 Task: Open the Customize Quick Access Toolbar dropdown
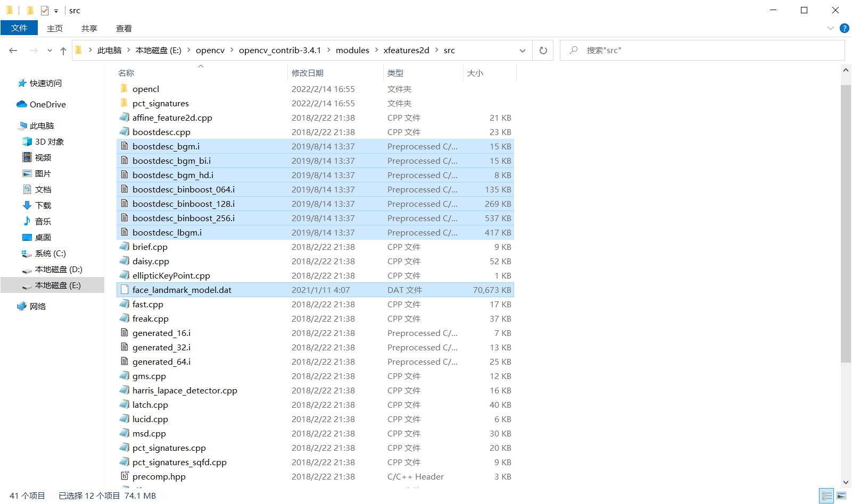pyautogui.click(x=56, y=11)
